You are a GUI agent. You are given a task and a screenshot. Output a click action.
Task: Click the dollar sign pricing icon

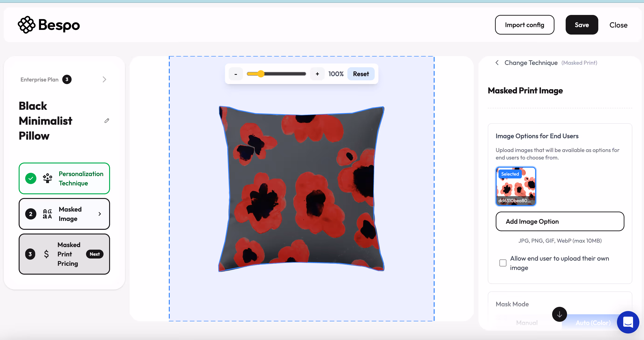[x=46, y=254]
